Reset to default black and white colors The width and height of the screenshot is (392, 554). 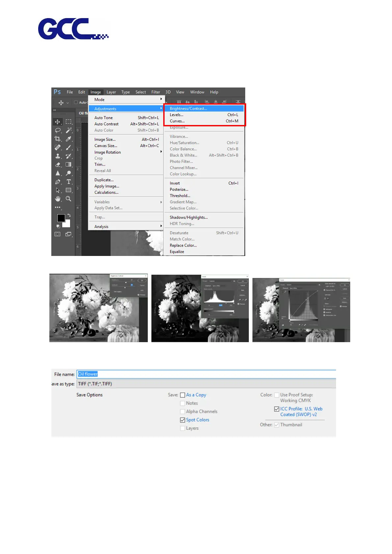pyautogui.click(x=58, y=226)
